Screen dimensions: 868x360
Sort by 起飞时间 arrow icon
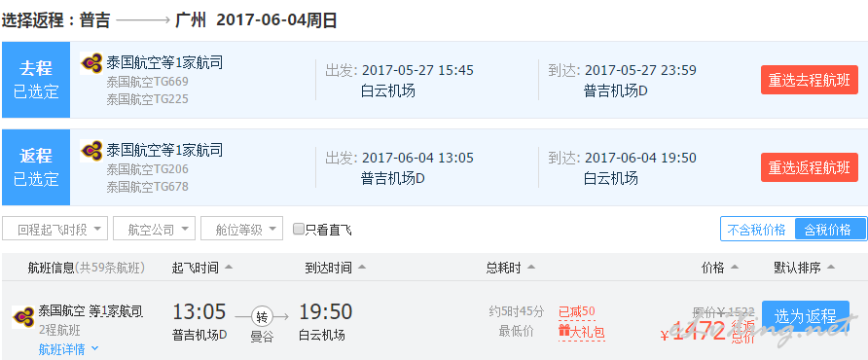coord(228,268)
